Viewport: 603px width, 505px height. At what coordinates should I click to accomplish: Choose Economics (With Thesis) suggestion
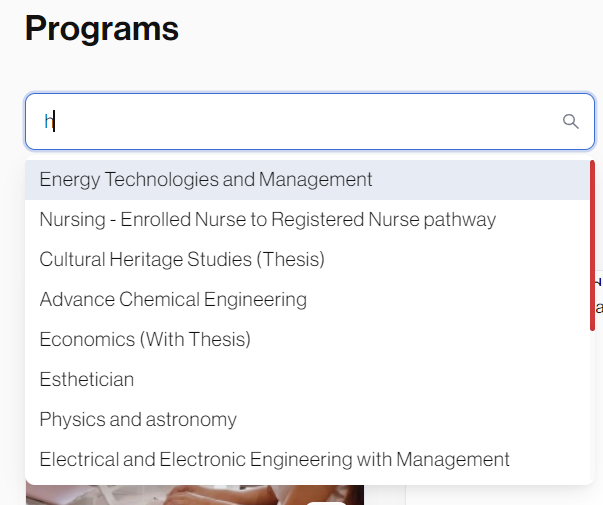point(145,340)
